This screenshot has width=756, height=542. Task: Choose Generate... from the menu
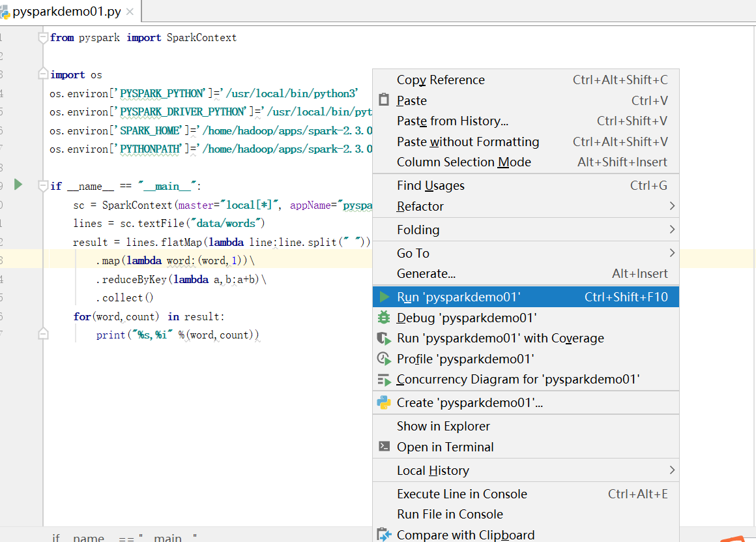coord(526,274)
